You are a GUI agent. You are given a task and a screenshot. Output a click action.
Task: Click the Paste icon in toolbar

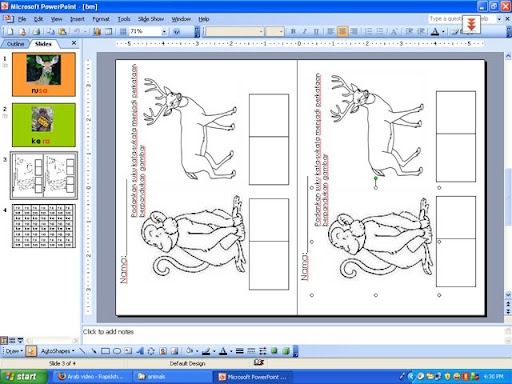point(62,32)
